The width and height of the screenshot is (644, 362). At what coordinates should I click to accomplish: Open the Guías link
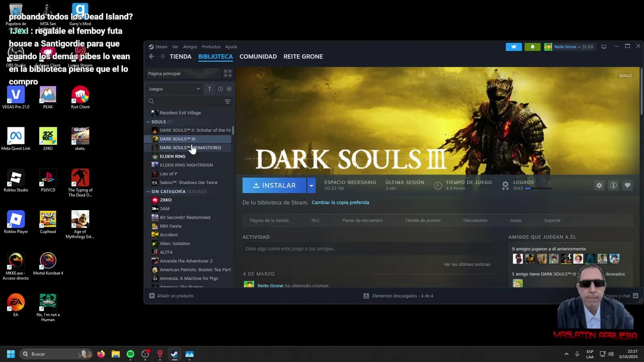(516, 220)
